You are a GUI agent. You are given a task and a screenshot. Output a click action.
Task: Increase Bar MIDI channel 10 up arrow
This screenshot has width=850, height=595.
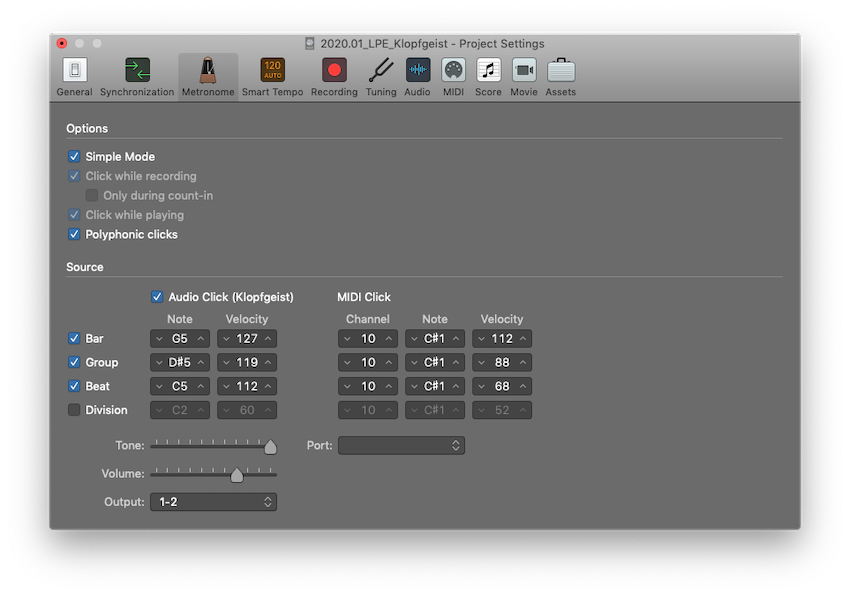pyautogui.click(x=389, y=339)
